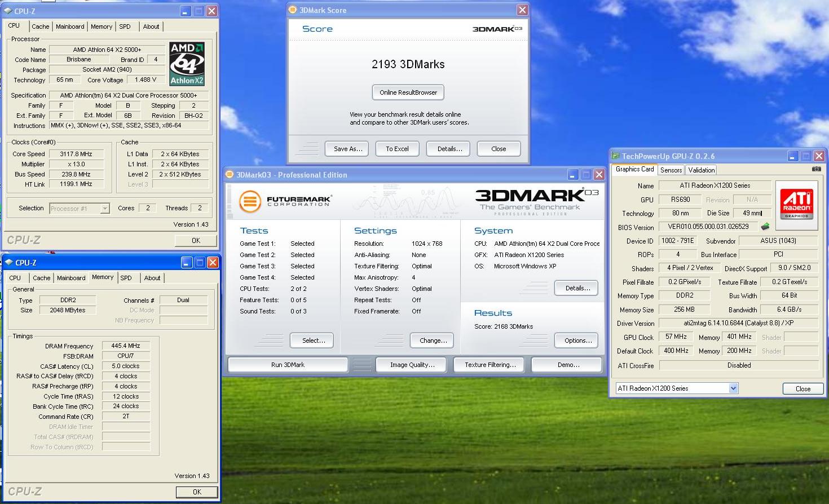Click the HT Link value 1199.1 MHz
Screen dimensions: 829x504
pyautogui.click(x=76, y=184)
